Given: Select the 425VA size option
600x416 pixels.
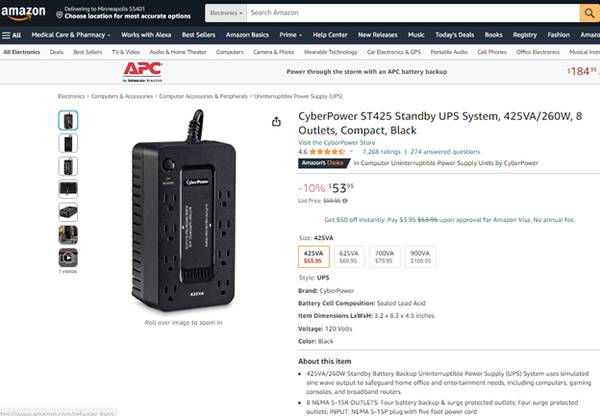Looking at the screenshot, I should pyautogui.click(x=313, y=257).
